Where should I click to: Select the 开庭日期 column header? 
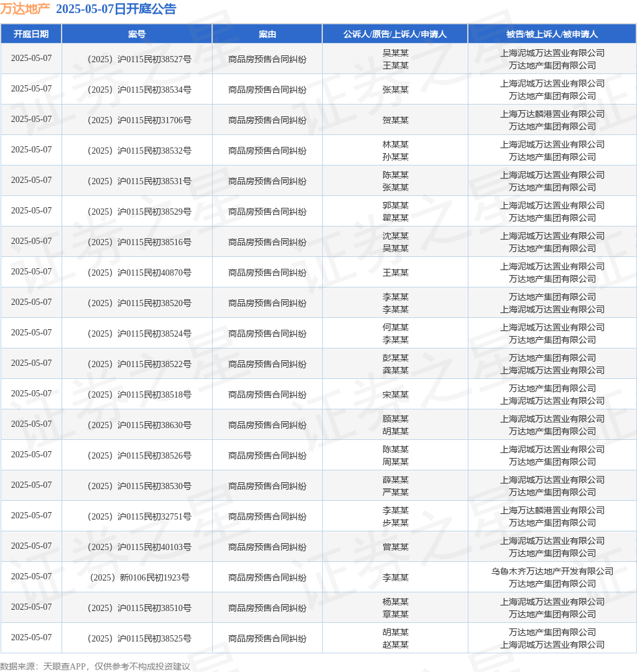(31, 34)
